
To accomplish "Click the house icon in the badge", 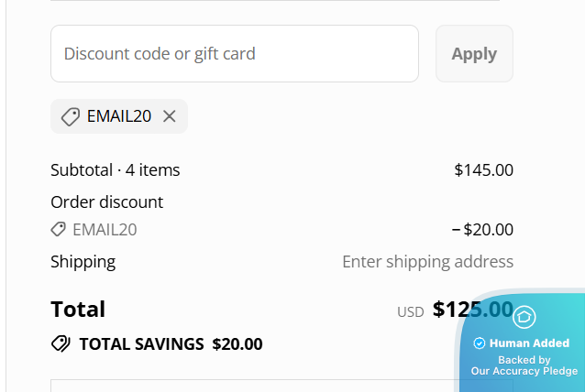I will click(524, 317).
